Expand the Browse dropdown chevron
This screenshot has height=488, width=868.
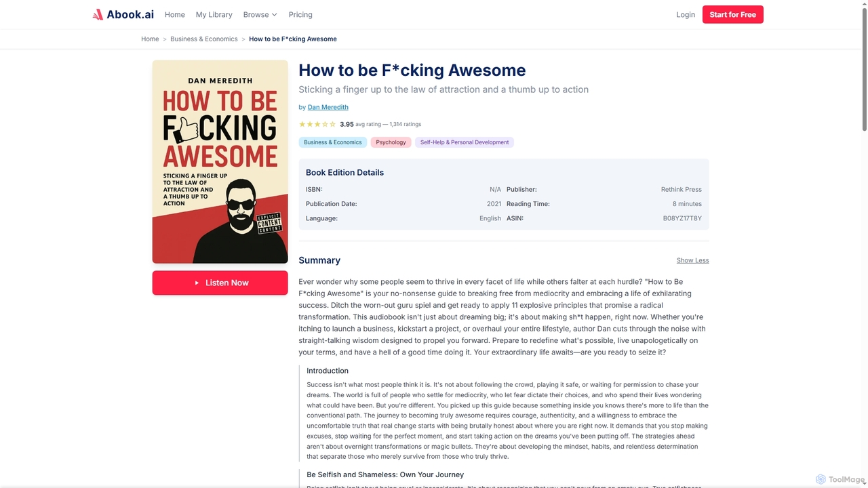(274, 14)
